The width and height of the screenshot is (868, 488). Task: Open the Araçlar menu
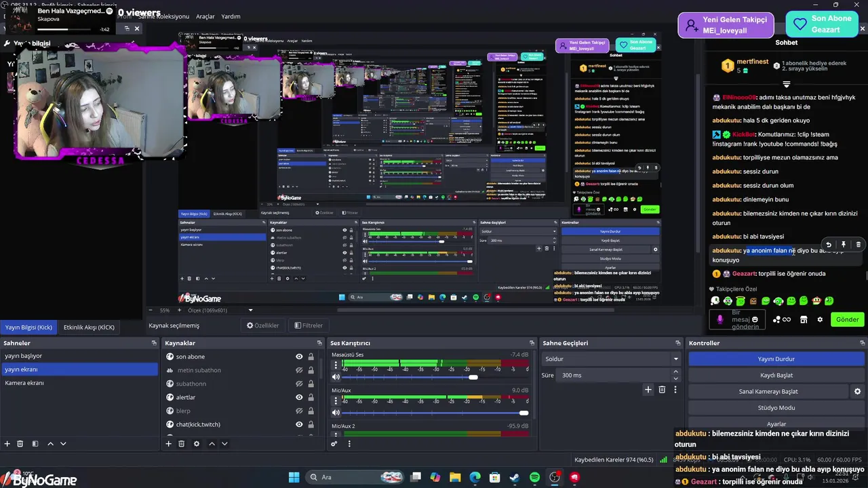click(x=205, y=16)
